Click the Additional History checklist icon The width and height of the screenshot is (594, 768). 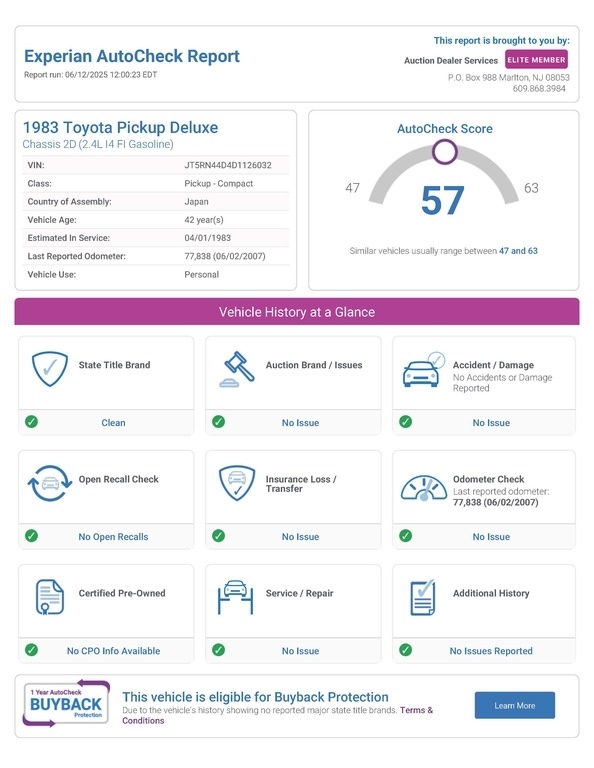tap(423, 598)
